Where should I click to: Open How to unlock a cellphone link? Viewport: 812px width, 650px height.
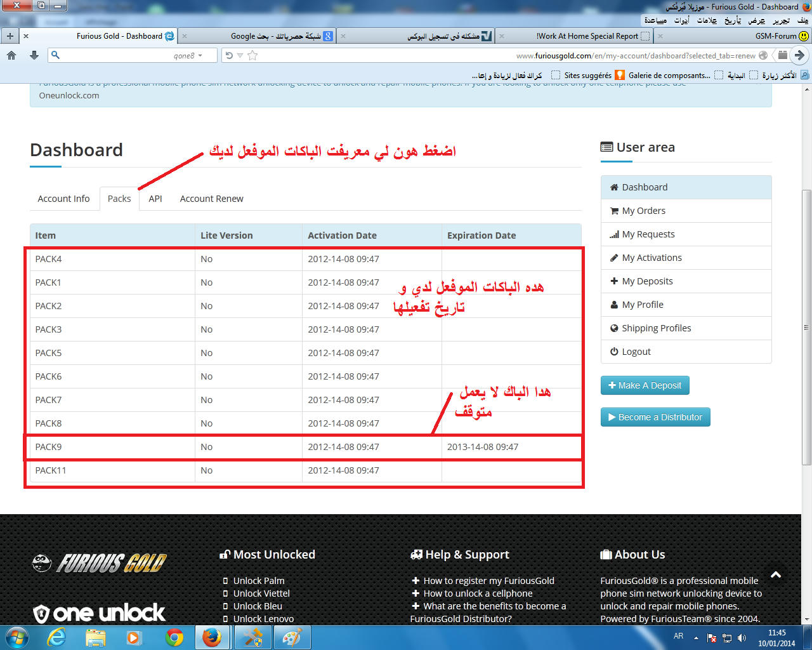478,594
